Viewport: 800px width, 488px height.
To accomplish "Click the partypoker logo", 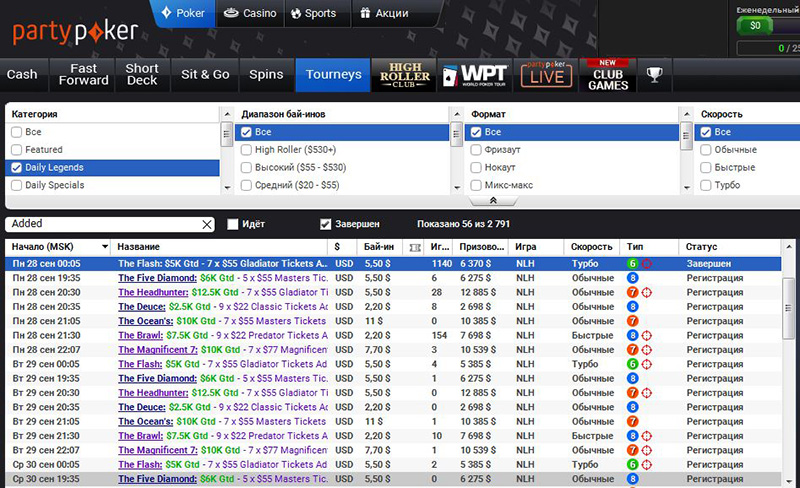I will click(x=75, y=30).
